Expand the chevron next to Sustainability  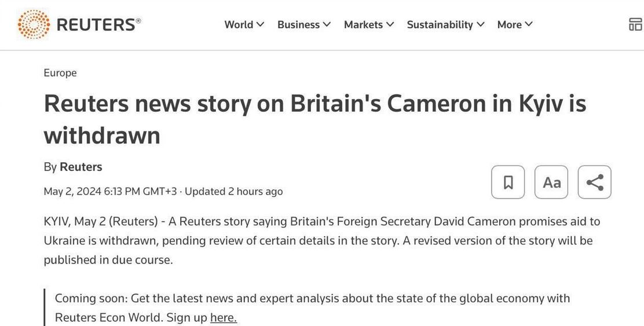(481, 24)
